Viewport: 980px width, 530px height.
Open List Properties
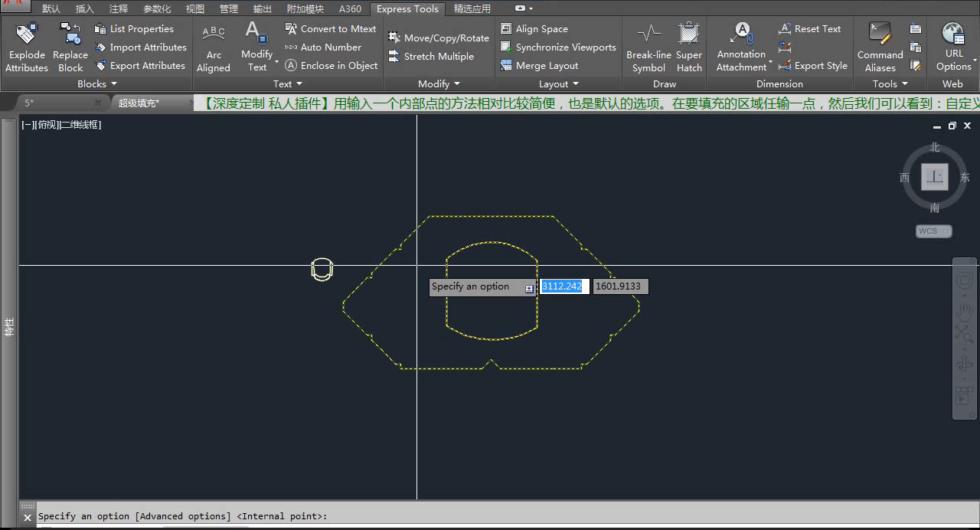coord(134,29)
